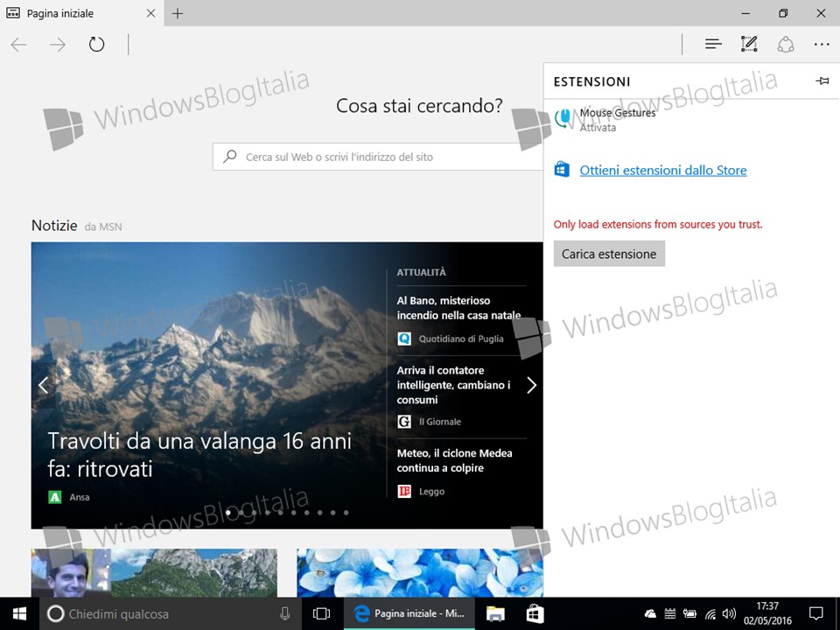840x630 pixels.
Task: Click the Store bag icon in the Estensioni pane
Action: coord(562,169)
